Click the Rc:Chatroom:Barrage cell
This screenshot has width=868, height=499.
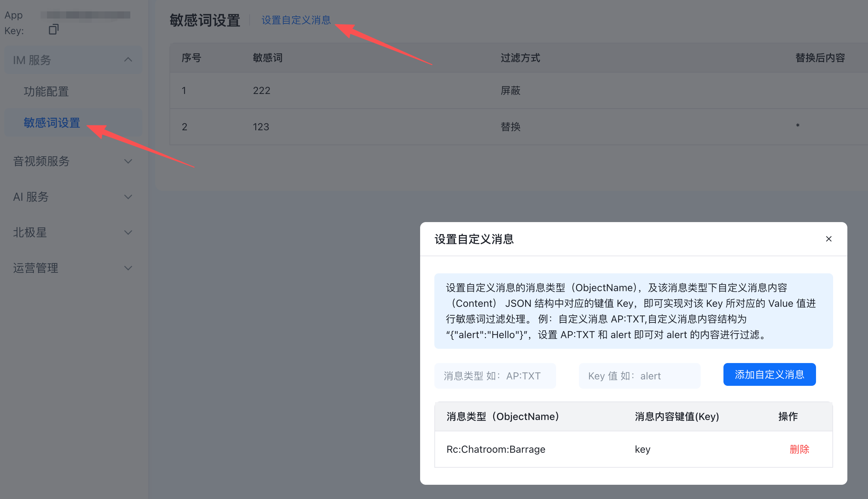pos(496,449)
